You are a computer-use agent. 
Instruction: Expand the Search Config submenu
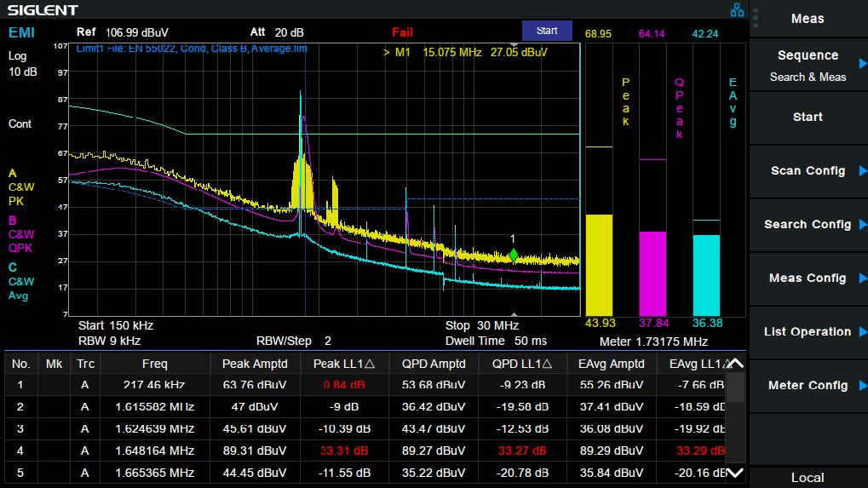coord(808,225)
